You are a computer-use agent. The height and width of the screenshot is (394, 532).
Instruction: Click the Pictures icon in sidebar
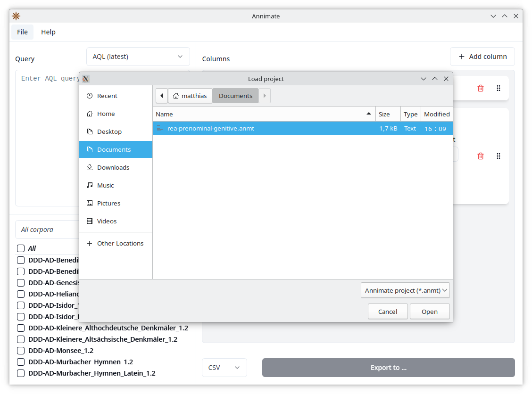[90, 204]
